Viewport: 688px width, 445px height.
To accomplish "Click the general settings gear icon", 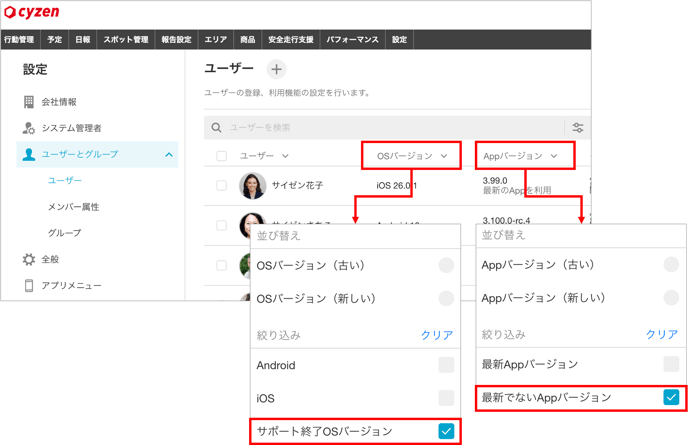I will (29, 259).
